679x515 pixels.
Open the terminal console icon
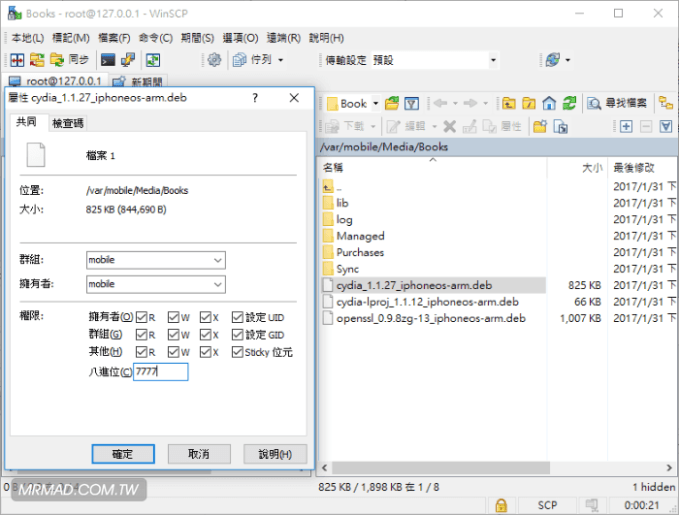[x=108, y=60]
